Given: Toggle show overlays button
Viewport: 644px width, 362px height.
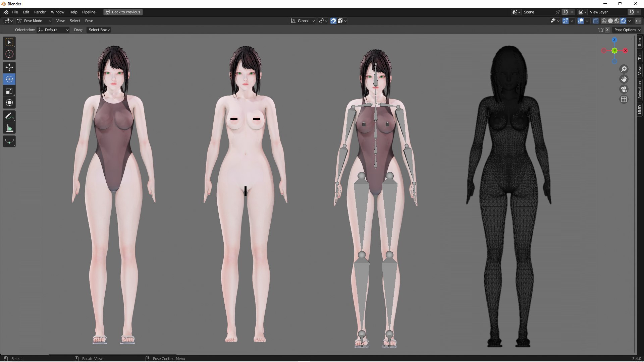Looking at the screenshot, I should tap(581, 21).
